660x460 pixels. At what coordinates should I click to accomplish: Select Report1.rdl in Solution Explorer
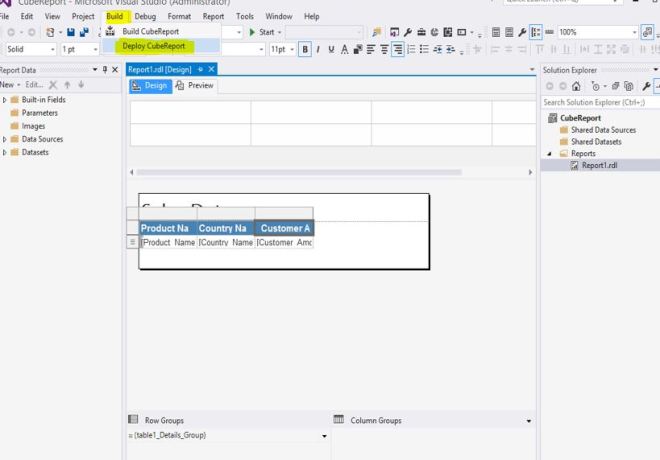coord(600,166)
